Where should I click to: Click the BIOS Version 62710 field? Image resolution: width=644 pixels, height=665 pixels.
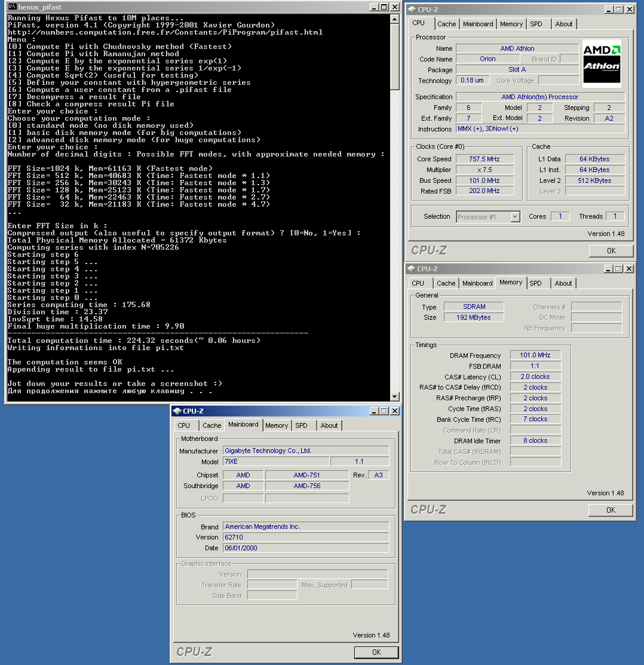pyautogui.click(x=306, y=537)
